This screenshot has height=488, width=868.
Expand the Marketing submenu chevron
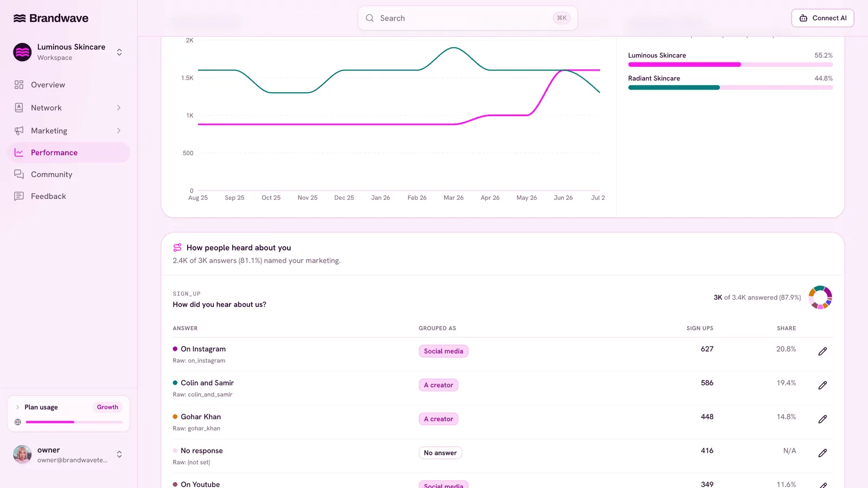(x=119, y=130)
